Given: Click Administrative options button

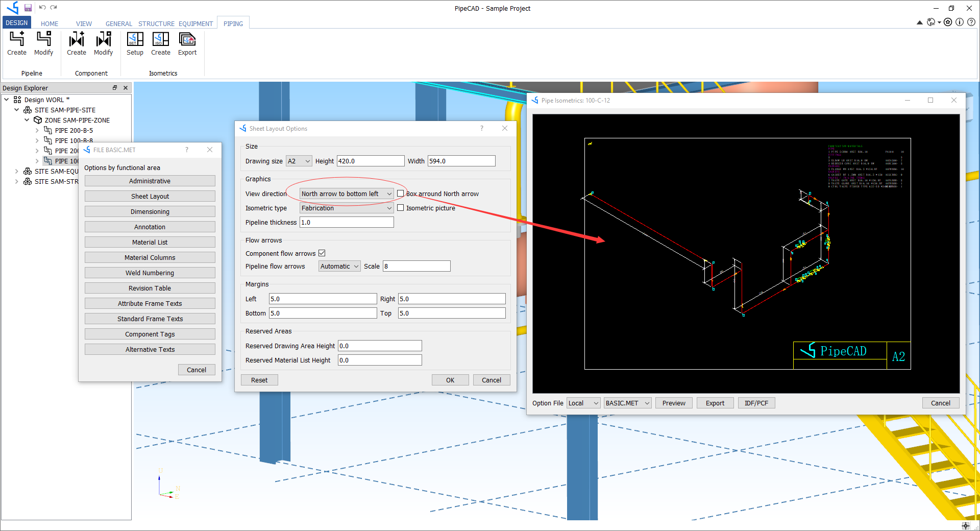Looking at the screenshot, I should click(150, 181).
